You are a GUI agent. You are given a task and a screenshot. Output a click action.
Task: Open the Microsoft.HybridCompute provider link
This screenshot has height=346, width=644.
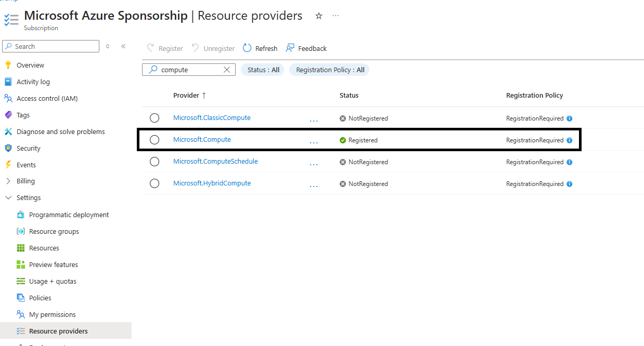coord(212,183)
